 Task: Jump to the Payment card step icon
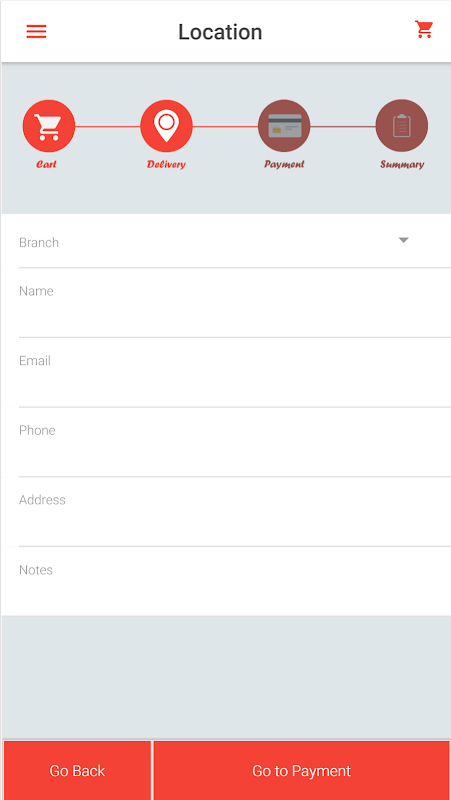click(x=284, y=126)
